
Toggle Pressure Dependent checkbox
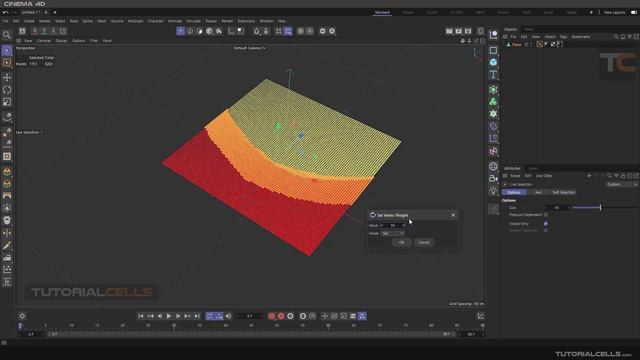click(546, 215)
